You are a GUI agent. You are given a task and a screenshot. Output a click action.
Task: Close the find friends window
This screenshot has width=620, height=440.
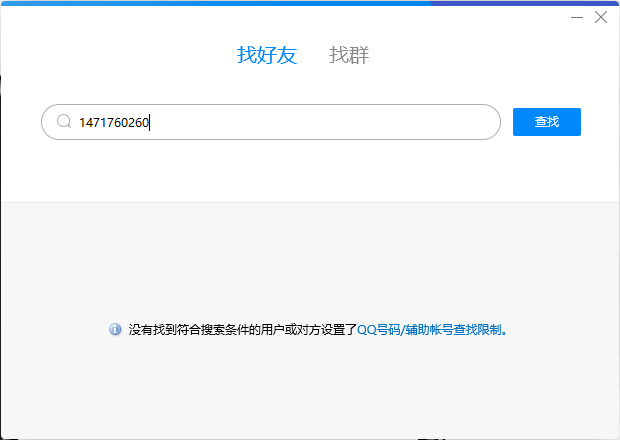601,17
